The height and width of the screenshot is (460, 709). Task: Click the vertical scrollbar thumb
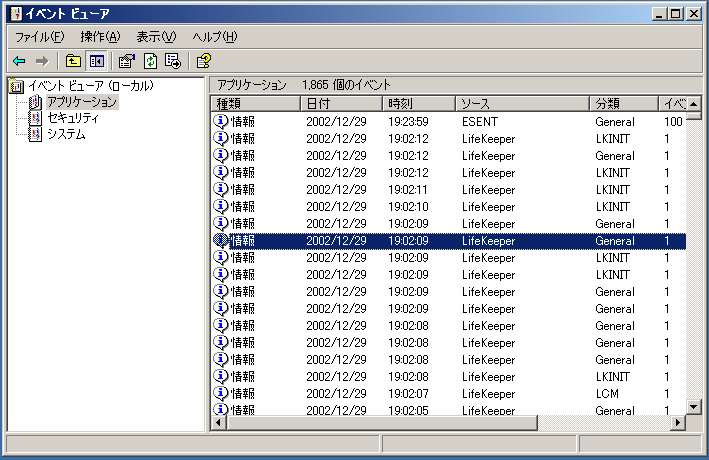click(694, 115)
